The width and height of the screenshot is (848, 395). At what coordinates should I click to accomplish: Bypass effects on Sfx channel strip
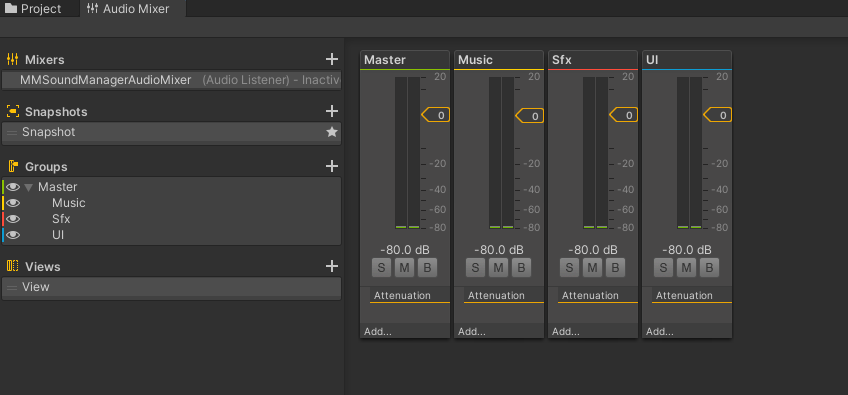tap(615, 267)
